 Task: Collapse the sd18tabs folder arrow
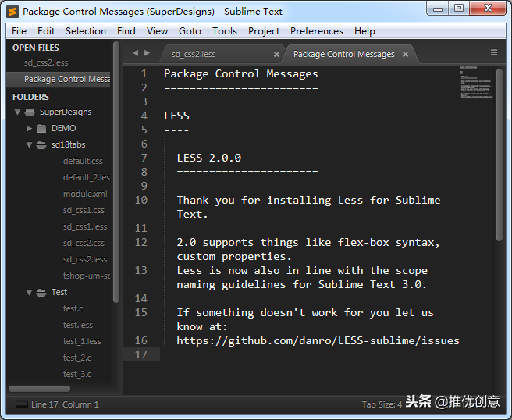30,144
